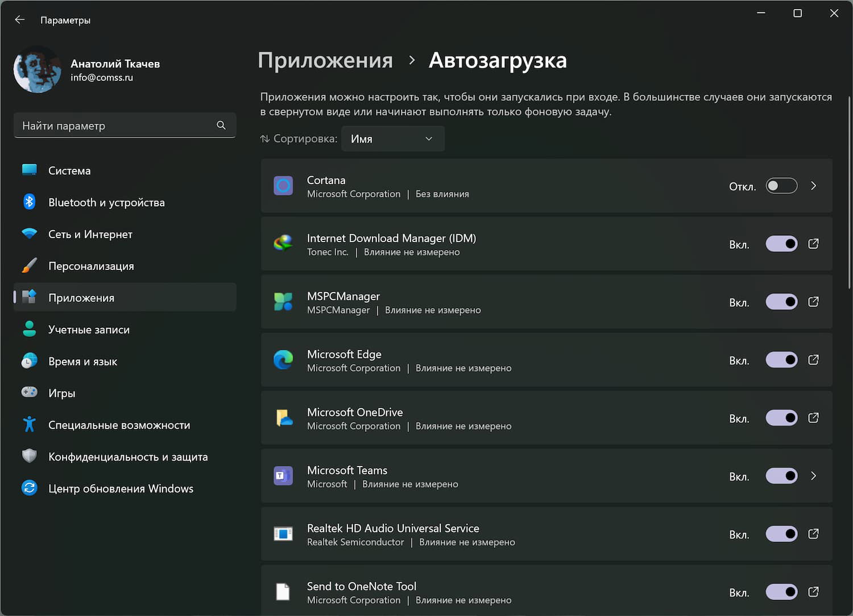Click the Anatoly Tkachev profile avatar
Image resolution: width=853 pixels, height=616 pixels.
click(x=38, y=69)
